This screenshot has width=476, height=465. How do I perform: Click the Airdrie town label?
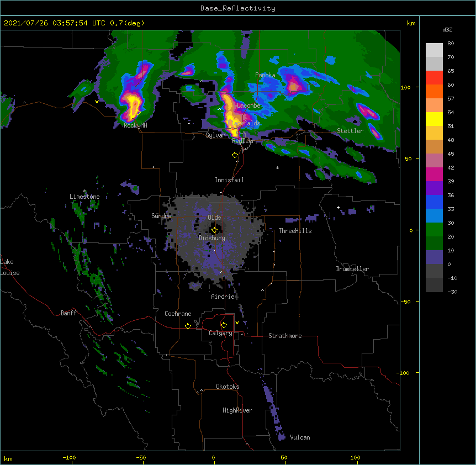(223, 297)
